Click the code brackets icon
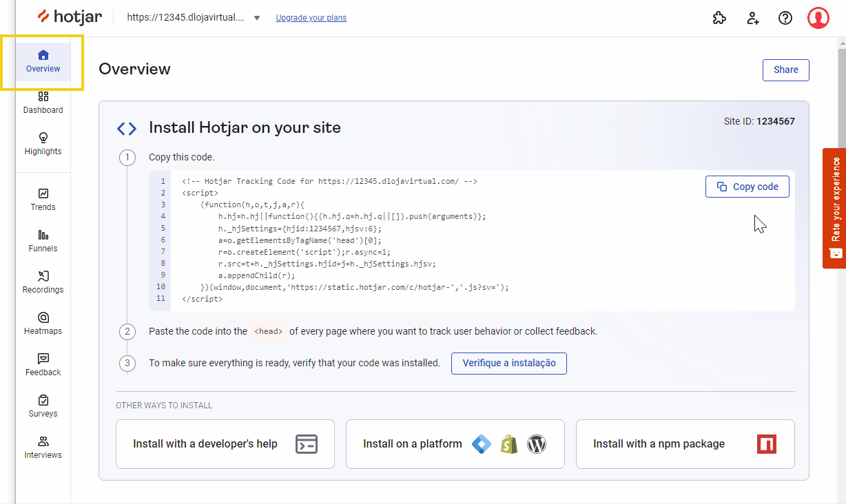This screenshot has height=504, width=846. click(127, 129)
